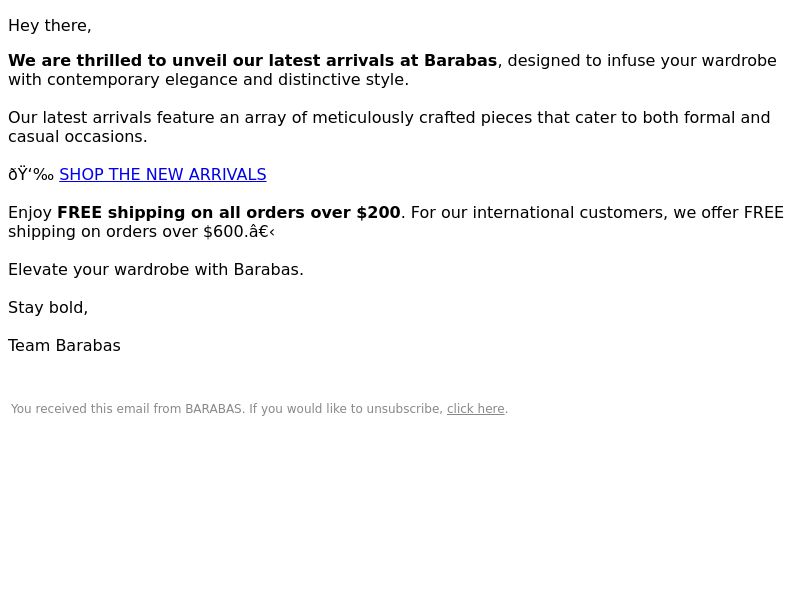Click the garbled emoji characters before the shop link

coord(31,174)
